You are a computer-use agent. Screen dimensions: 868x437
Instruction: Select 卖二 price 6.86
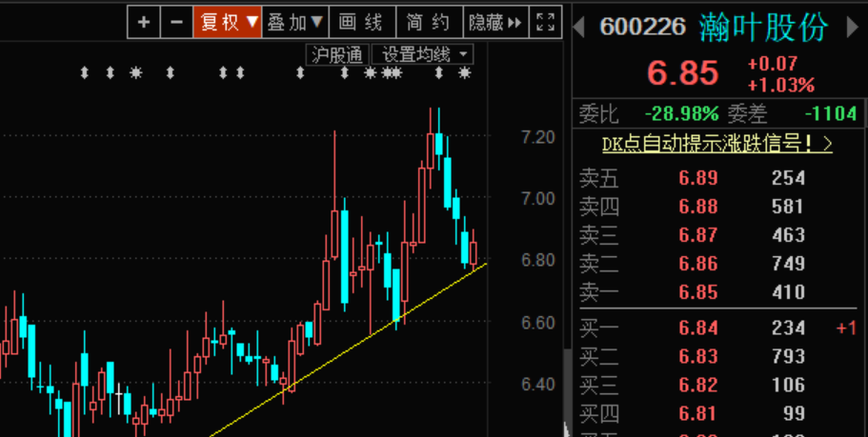coord(698,264)
